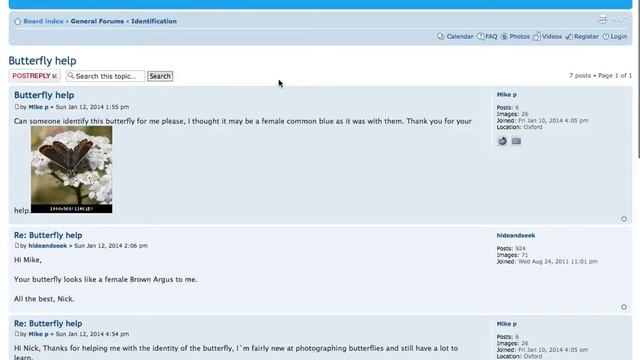Select text 'Your butterfly looks like a female Brown Argus'
This screenshot has height=360, width=640.
click(94, 280)
